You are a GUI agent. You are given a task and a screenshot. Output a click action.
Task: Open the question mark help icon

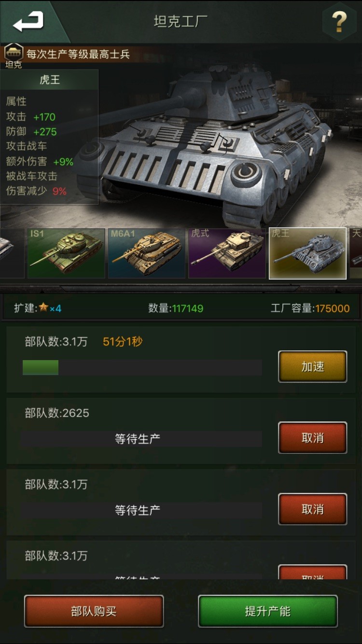pos(339,22)
